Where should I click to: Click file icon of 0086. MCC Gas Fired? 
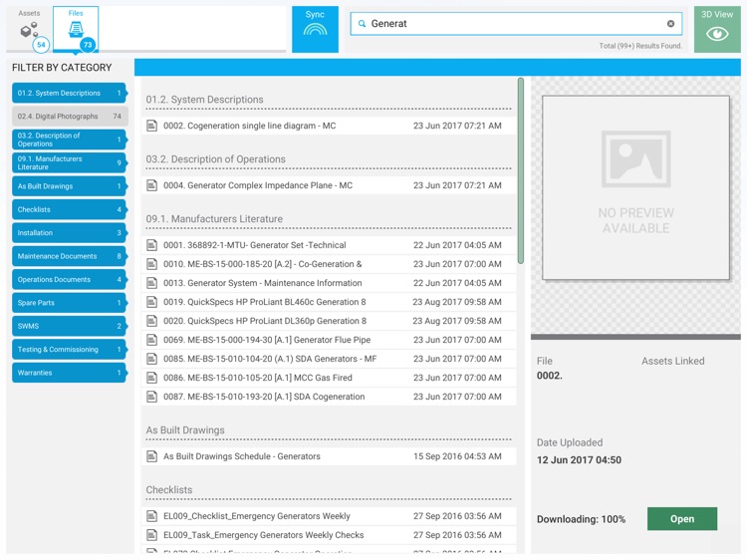[x=152, y=378]
